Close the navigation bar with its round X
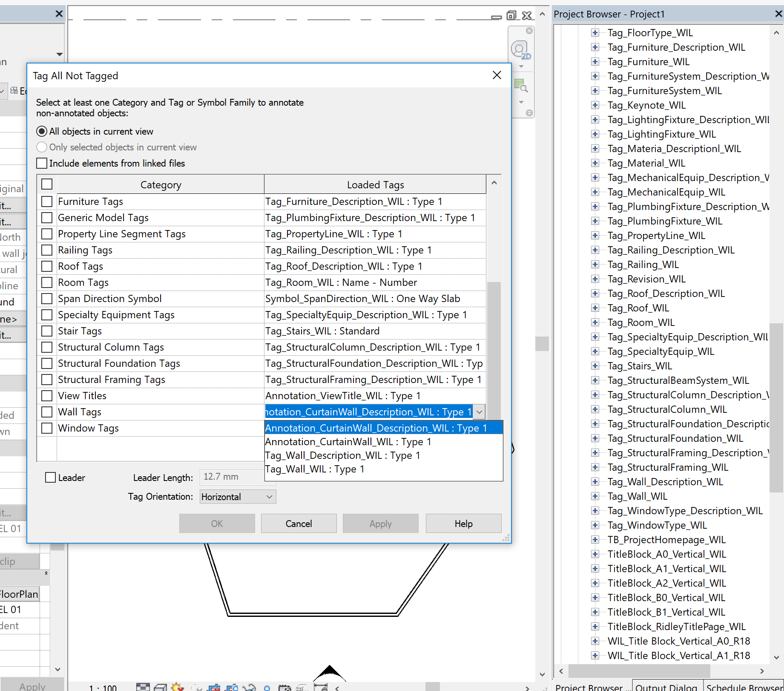This screenshot has height=691, width=784. (529, 31)
